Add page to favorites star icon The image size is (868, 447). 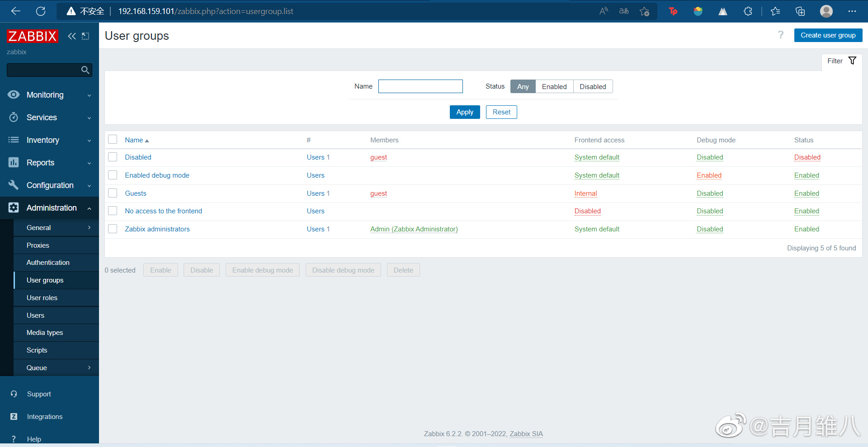point(645,11)
